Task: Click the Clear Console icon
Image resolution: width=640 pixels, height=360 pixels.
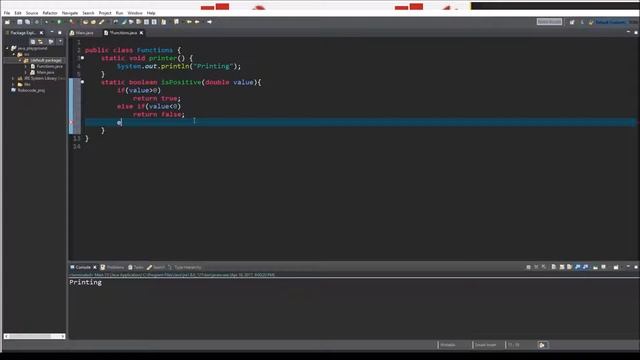Action: click(x=553, y=267)
